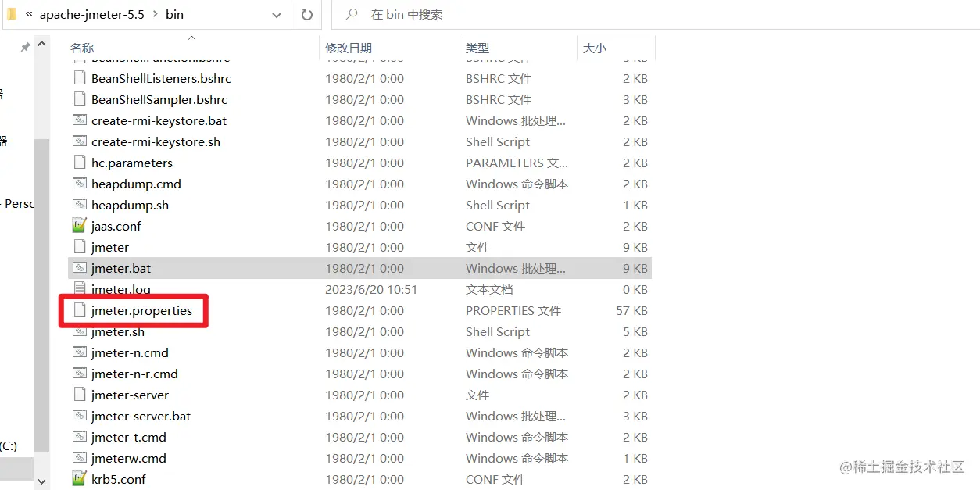The height and width of the screenshot is (490, 980).
Task: Click into the 在 bin 中搜索 search box
Action: tap(656, 15)
